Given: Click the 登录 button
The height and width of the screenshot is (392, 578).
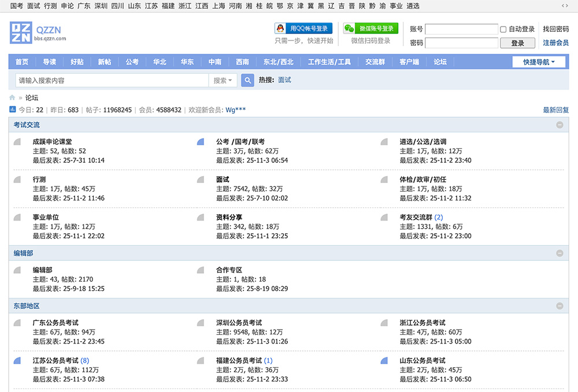Looking at the screenshot, I should [517, 43].
